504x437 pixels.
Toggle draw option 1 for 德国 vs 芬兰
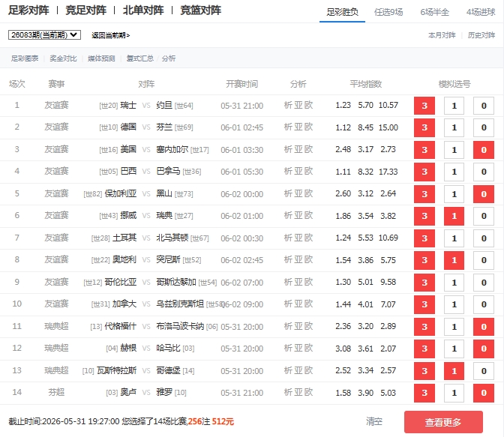454,127
